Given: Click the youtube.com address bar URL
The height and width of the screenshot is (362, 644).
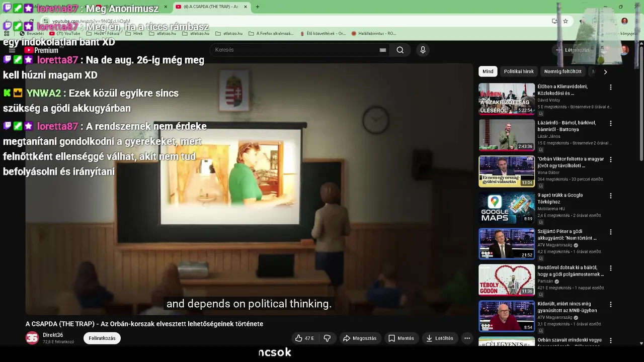Looking at the screenshot, I should [91, 21].
